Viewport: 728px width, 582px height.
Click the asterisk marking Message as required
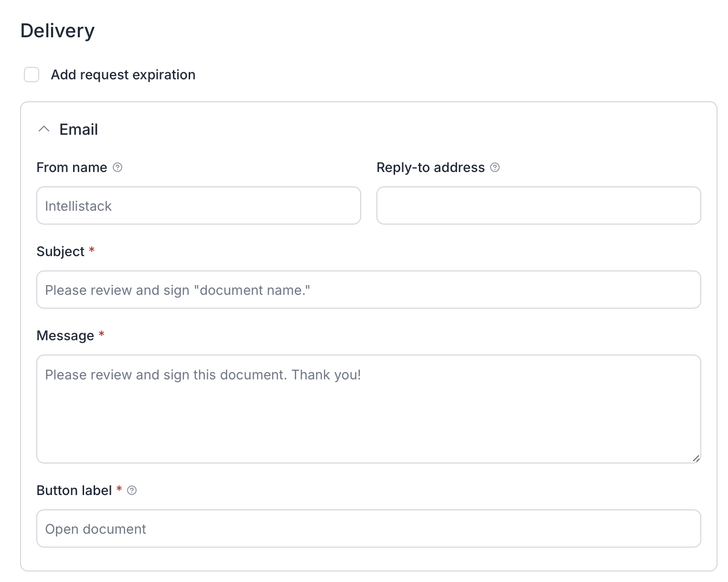click(x=101, y=335)
